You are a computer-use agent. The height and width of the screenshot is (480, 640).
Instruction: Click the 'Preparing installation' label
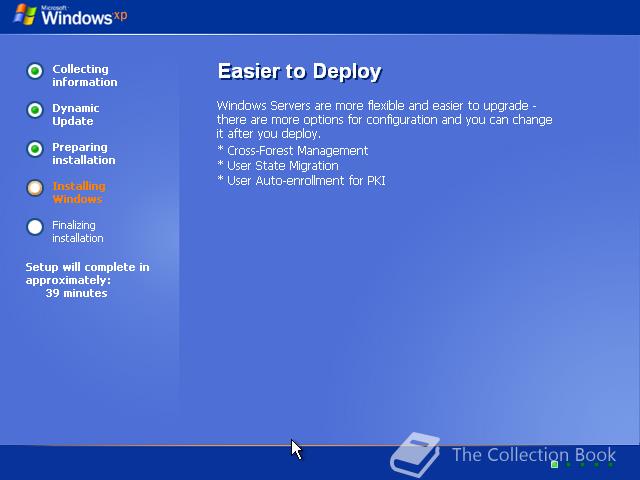click(84, 153)
